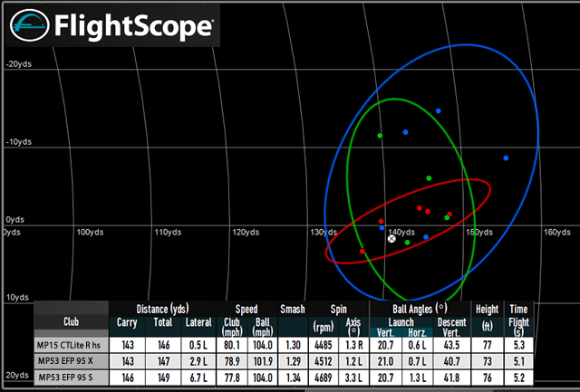
Task: Click the 4689 spin value
Action: point(324,378)
